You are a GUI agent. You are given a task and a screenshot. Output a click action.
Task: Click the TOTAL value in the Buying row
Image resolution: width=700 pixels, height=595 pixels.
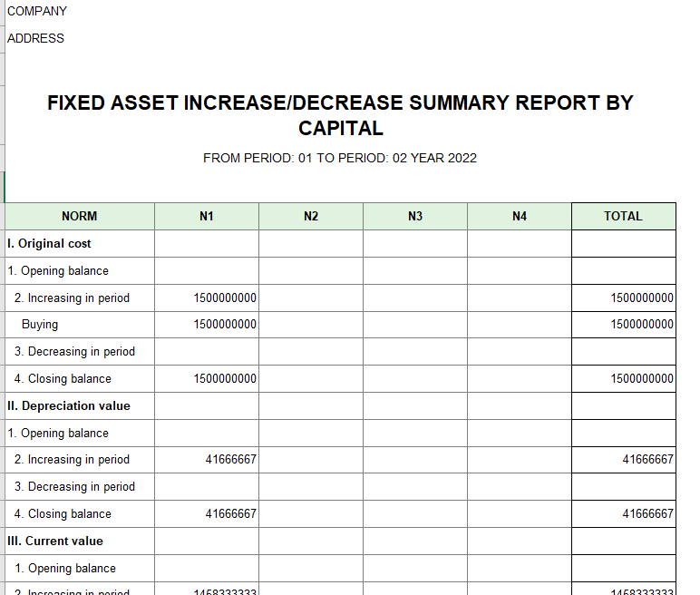coord(642,325)
